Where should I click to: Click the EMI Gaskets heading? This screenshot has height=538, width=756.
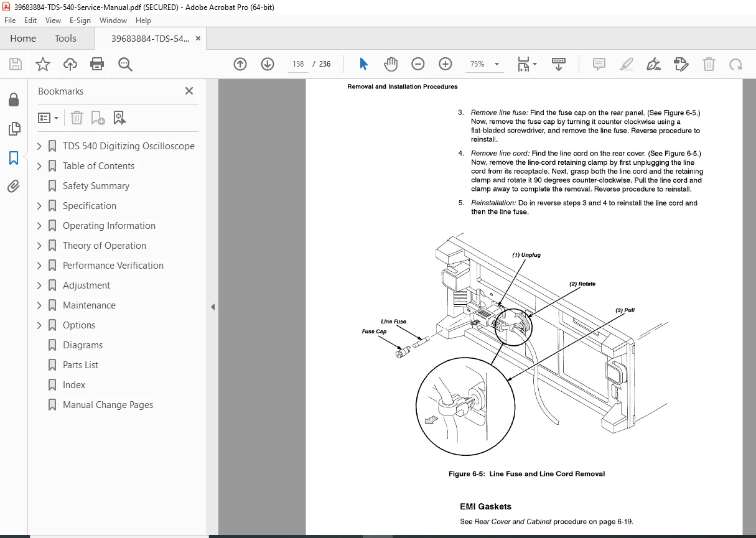pos(485,506)
